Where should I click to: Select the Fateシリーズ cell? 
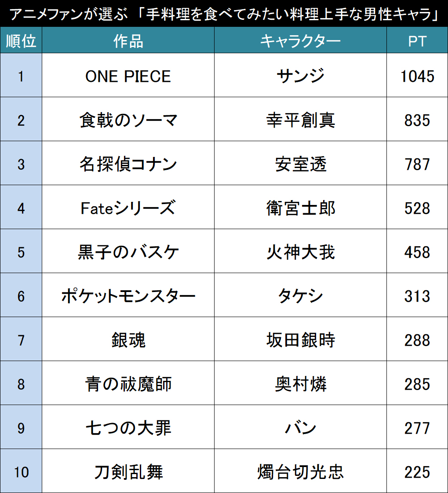[128, 207]
